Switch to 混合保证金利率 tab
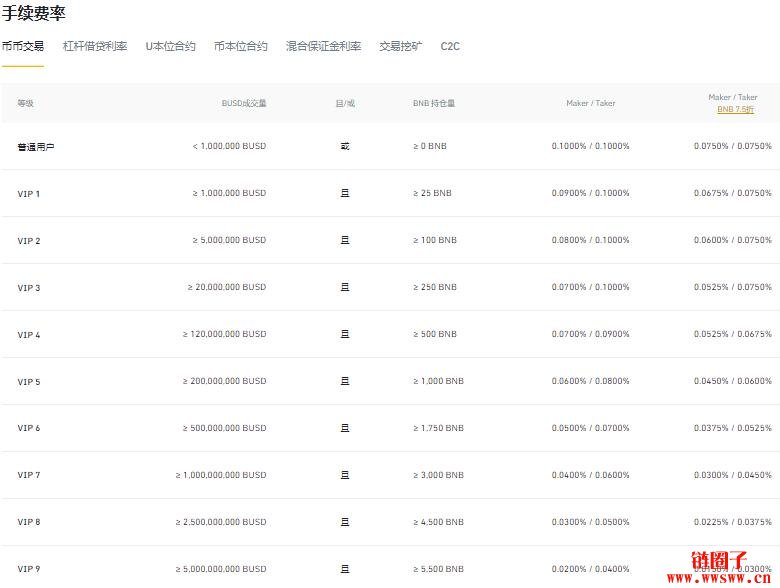Image resolution: width=780 pixels, height=588 pixels. [x=323, y=46]
